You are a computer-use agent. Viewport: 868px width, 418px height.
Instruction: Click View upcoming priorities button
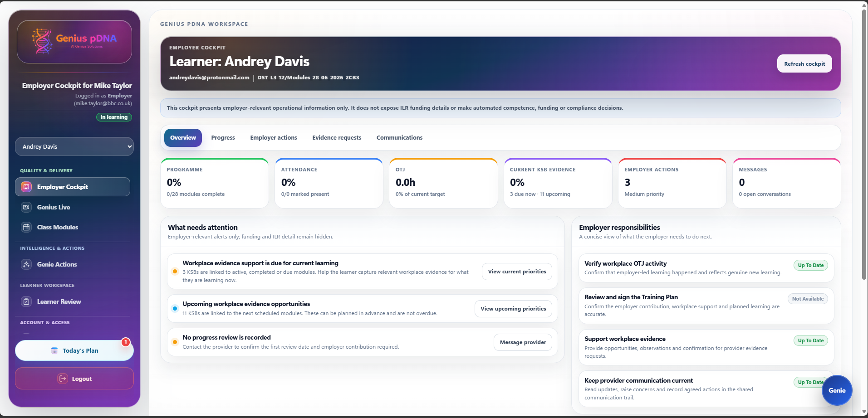click(513, 309)
